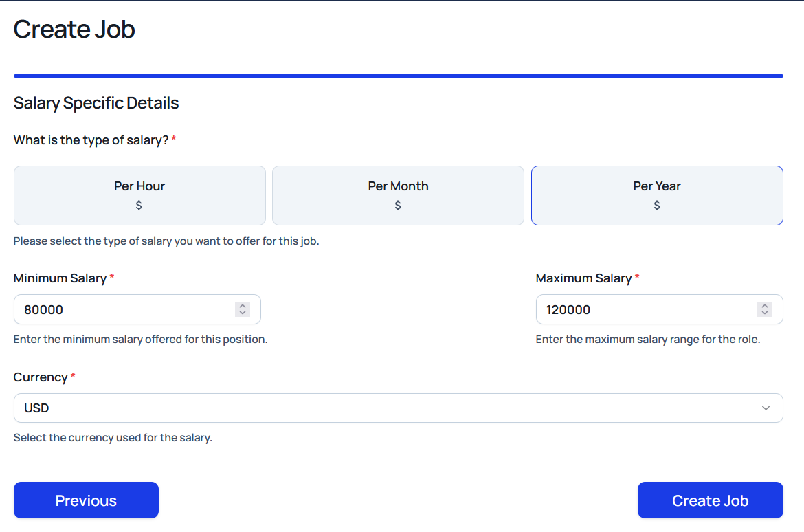
Task: Open the Currency dropdown showing USD
Action: [x=385, y=408]
